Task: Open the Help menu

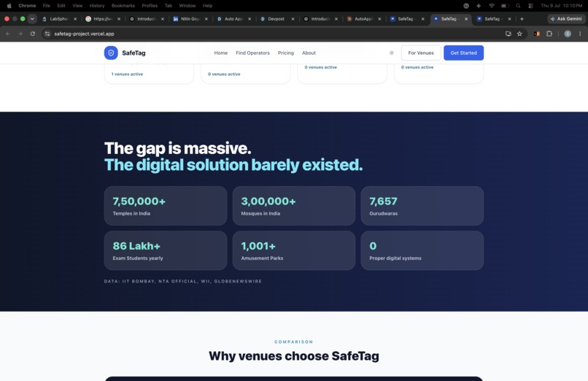Action: [207, 6]
